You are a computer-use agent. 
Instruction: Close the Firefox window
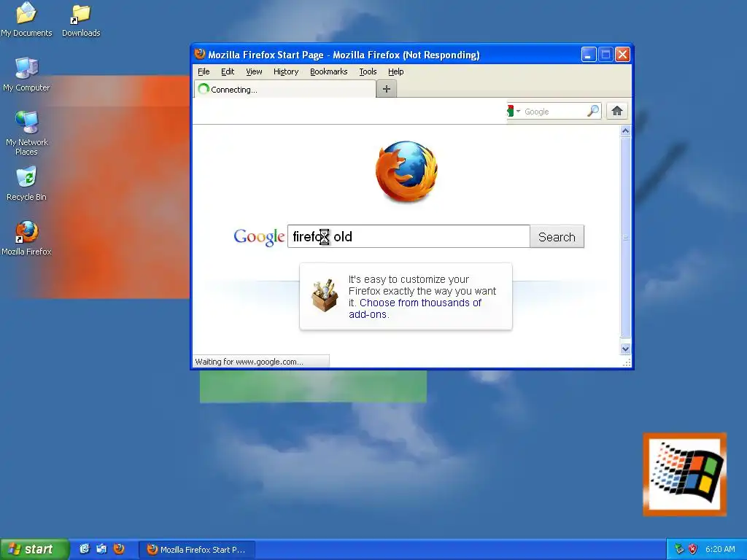(x=622, y=55)
